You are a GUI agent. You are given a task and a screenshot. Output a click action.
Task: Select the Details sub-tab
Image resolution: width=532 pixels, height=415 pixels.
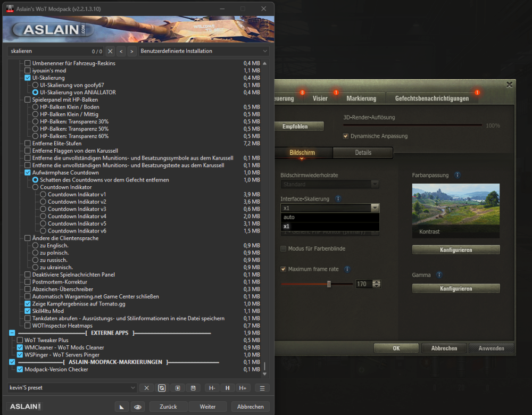point(363,153)
